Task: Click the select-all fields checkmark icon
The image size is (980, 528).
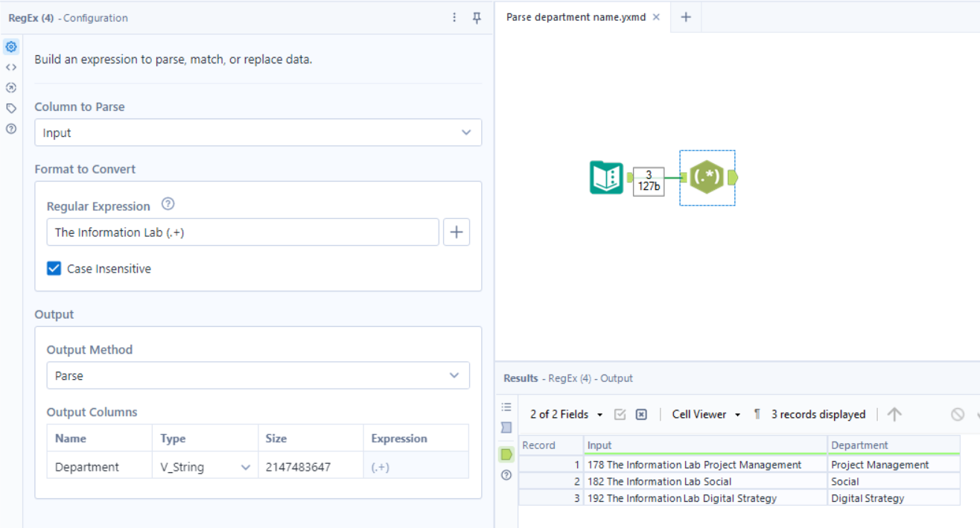Action: coord(620,414)
